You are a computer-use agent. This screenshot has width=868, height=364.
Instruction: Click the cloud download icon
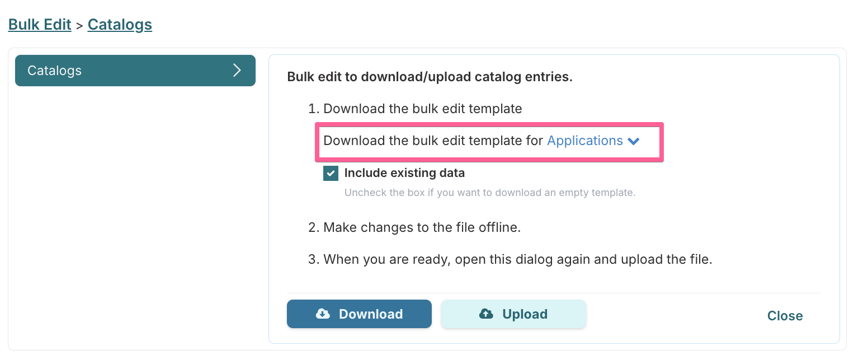coord(323,314)
